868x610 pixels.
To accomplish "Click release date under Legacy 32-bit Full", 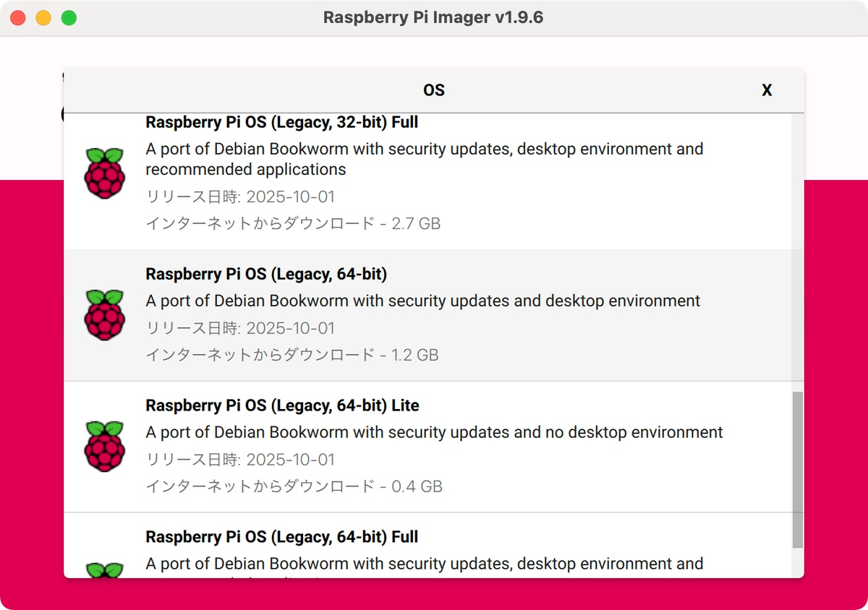I will pyautogui.click(x=240, y=197).
